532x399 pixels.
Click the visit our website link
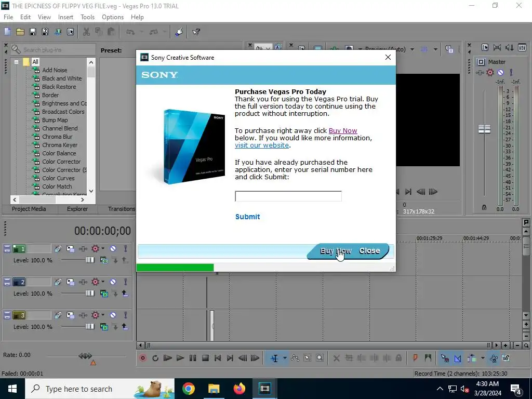(x=262, y=145)
